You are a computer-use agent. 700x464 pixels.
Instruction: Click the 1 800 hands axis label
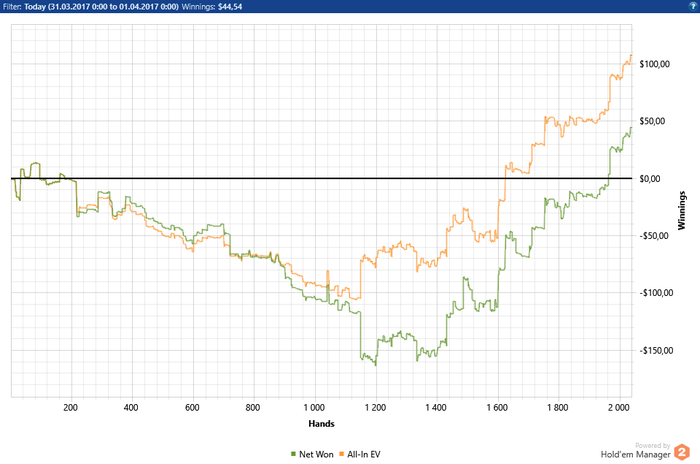pyautogui.click(x=558, y=407)
